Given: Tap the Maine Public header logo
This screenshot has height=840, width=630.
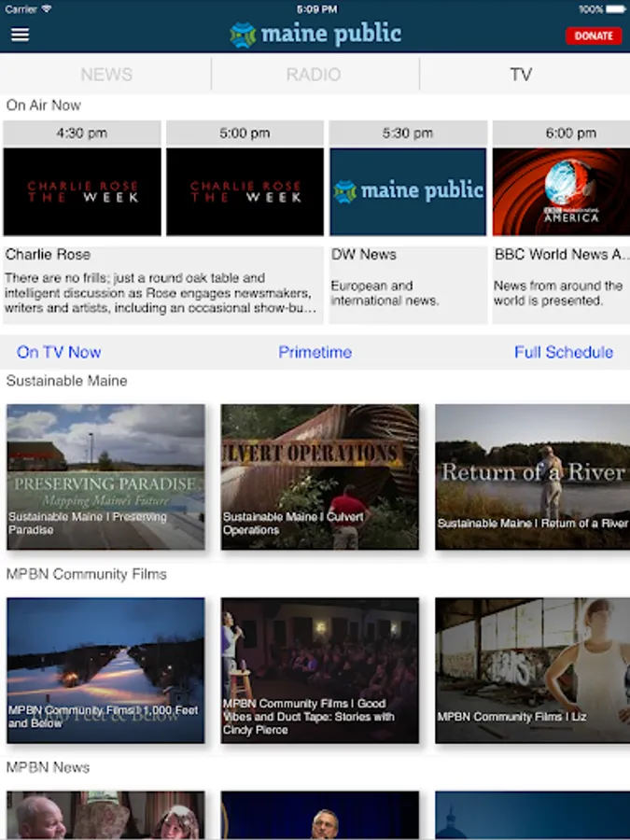Looking at the screenshot, I should point(315,35).
